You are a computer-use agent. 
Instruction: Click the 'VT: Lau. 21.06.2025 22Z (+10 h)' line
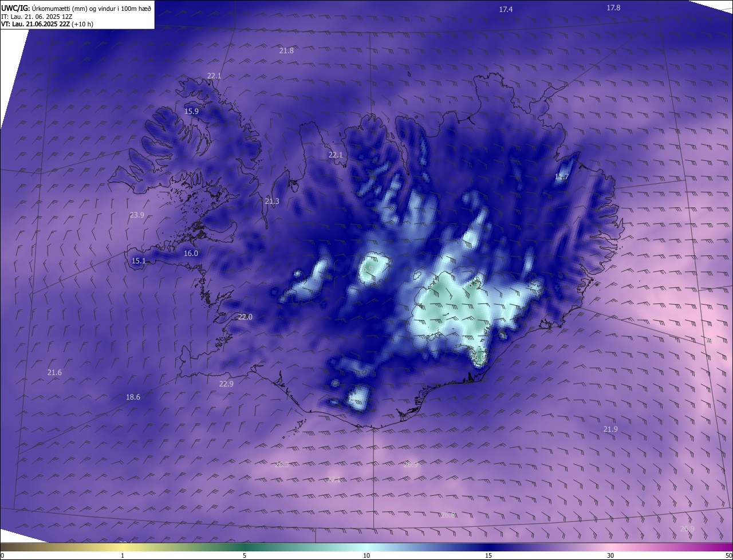tap(48, 24)
